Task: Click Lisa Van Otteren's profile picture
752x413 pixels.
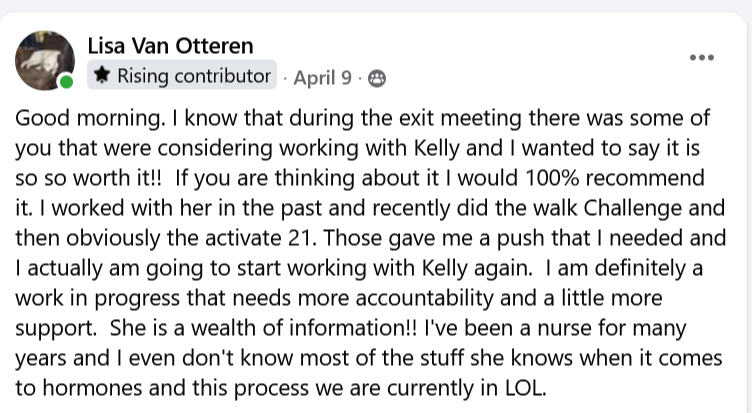Action: pyautogui.click(x=45, y=60)
